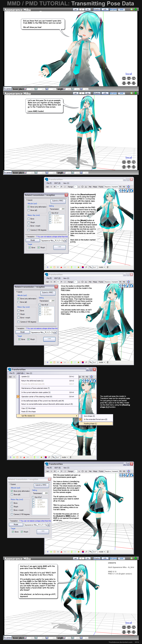
Task: Click bone-shaped view icon in topmost TransformView viewport
Action: 128,191
